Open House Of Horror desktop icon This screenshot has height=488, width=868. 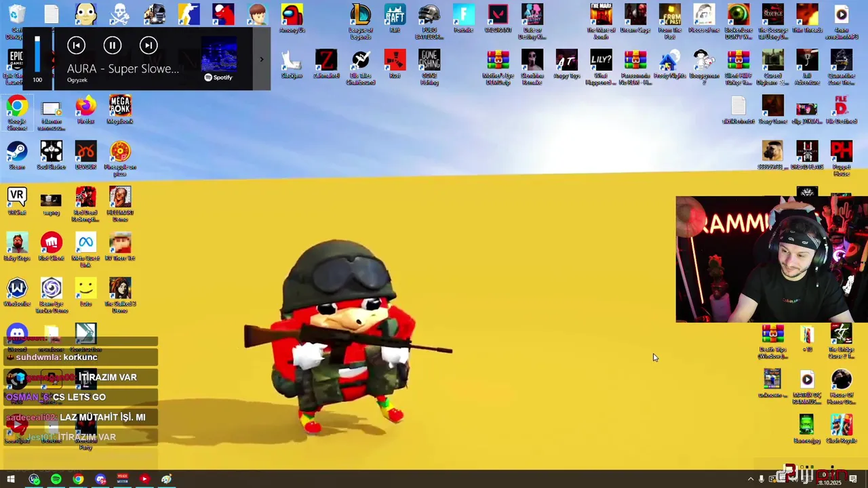point(842,388)
